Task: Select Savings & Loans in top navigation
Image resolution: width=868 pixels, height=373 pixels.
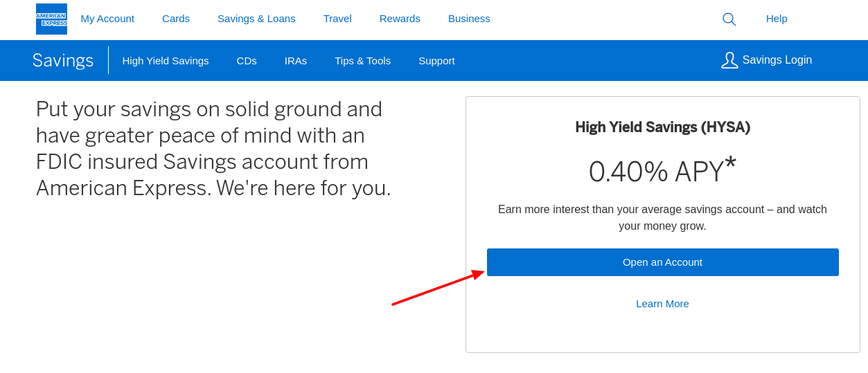Action: point(256,19)
